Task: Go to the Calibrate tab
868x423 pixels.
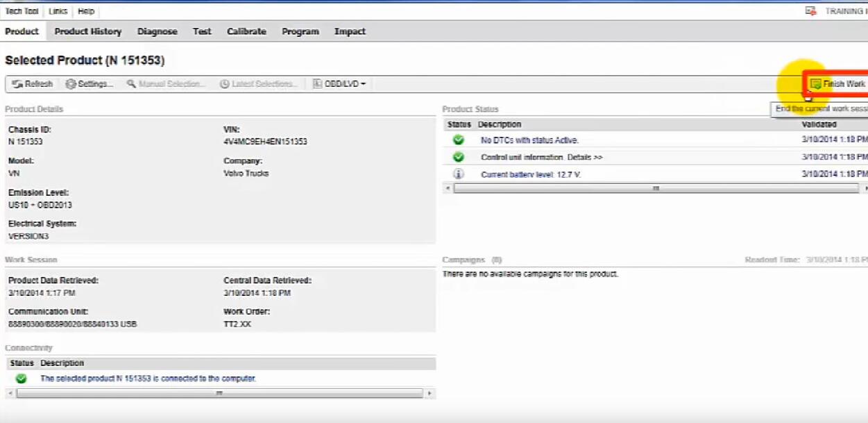Action: pyautogui.click(x=246, y=31)
